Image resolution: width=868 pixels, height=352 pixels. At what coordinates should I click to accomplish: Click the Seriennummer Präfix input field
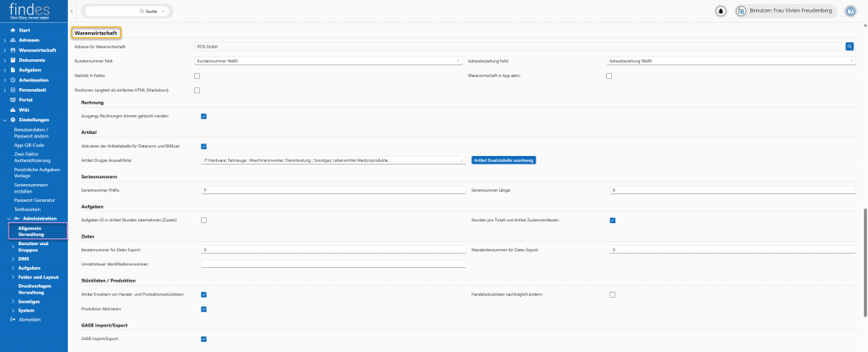pyautogui.click(x=332, y=190)
